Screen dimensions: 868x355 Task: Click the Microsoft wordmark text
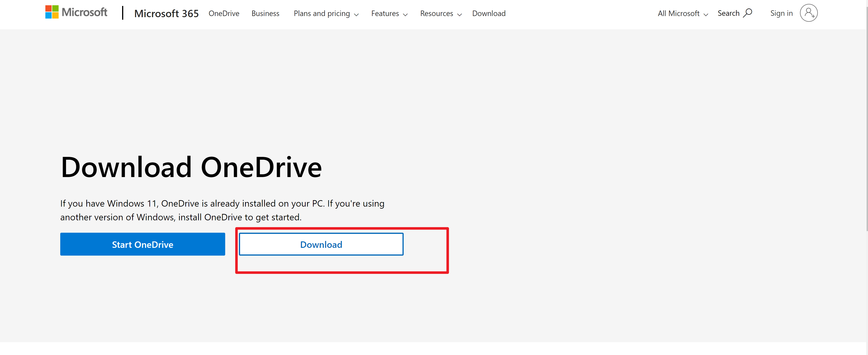[85, 12]
